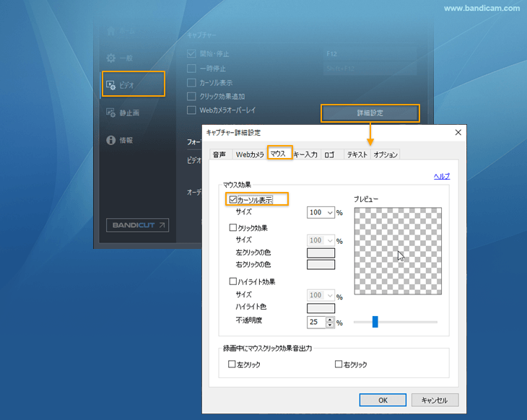Screen dimensions: 527x420
Task: Pick the ハイライト色 color swatch
Action: (x=321, y=308)
